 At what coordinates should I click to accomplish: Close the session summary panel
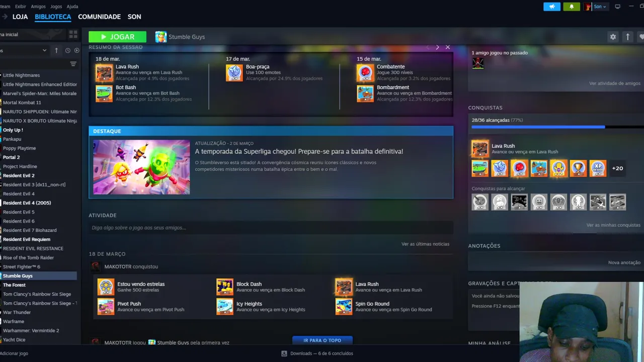point(448,47)
